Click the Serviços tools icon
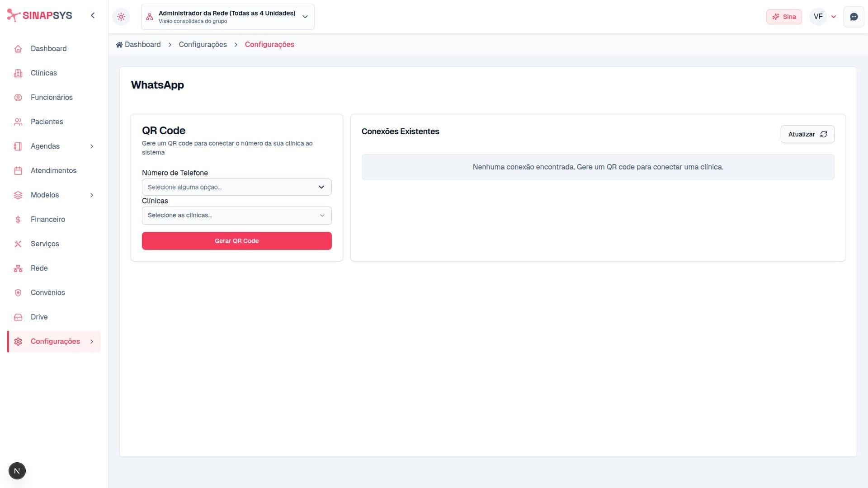 [x=18, y=244]
